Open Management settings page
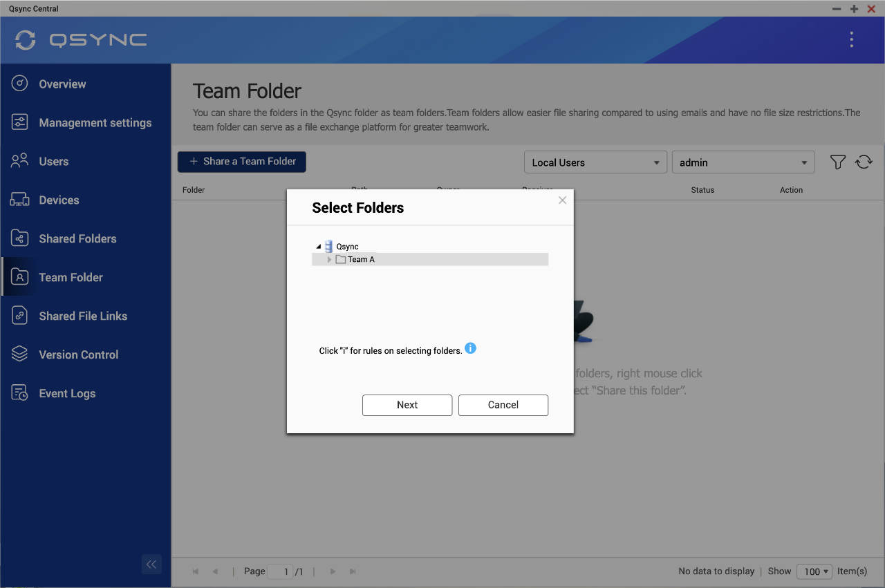This screenshot has height=588, width=885. [95, 122]
